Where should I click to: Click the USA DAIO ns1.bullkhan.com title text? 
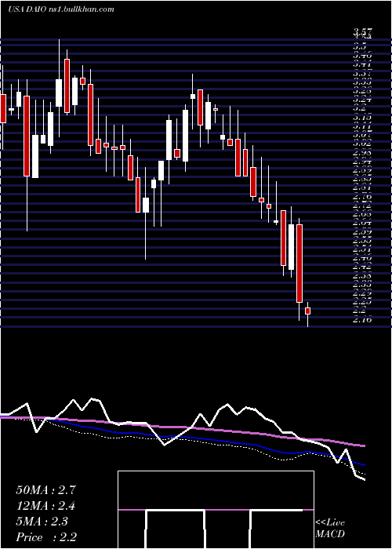pyautogui.click(x=61, y=9)
